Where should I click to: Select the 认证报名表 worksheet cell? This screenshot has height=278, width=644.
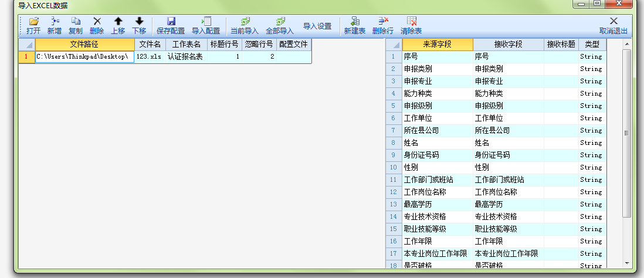pyautogui.click(x=187, y=57)
